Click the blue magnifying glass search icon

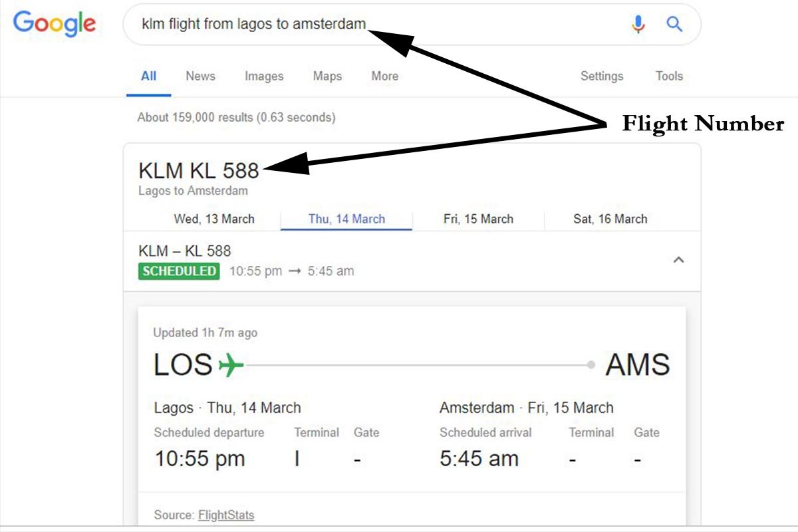(x=674, y=25)
